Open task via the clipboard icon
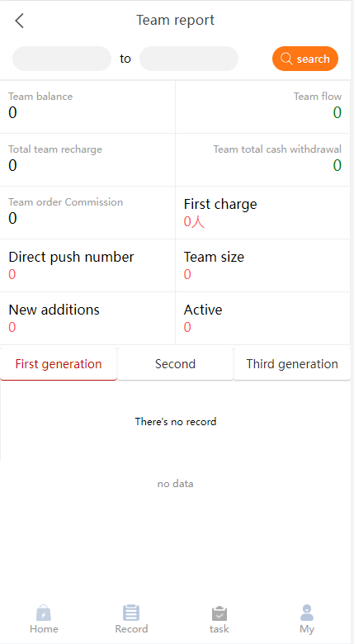Screen dimensions: 354x644 pyautogui.click(x=219, y=613)
